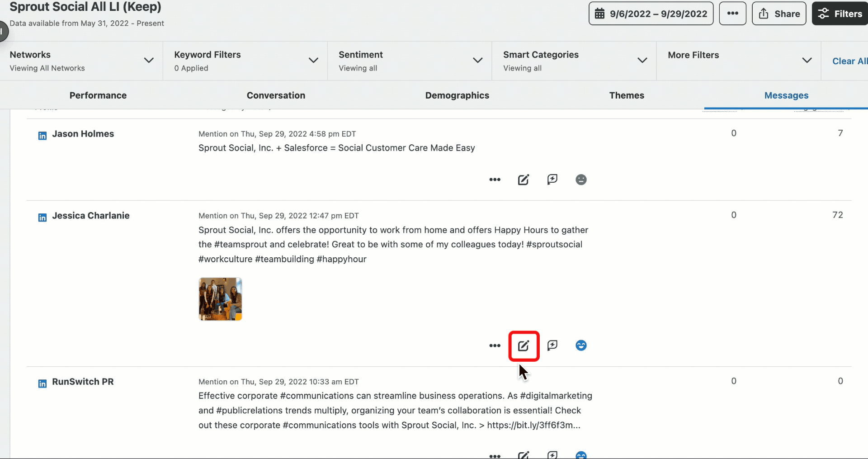Toggle the Filters button
The image size is (868, 459).
click(x=840, y=14)
